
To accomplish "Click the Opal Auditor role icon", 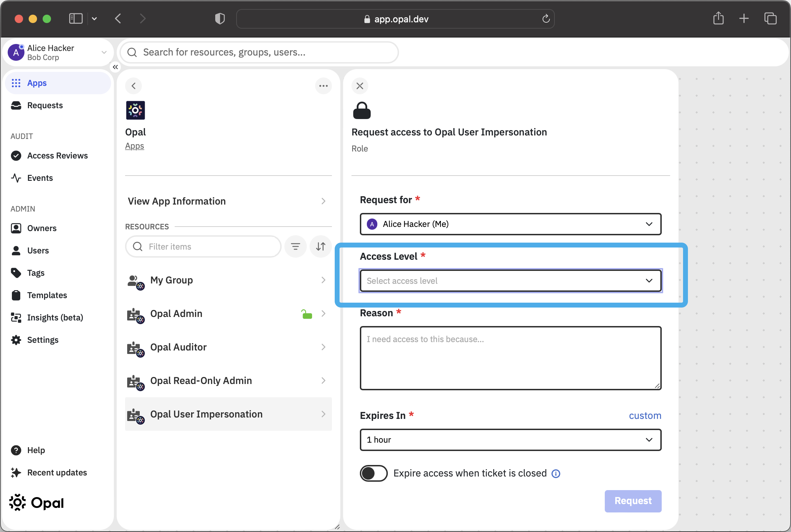I will pyautogui.click(x=136, y=349).
